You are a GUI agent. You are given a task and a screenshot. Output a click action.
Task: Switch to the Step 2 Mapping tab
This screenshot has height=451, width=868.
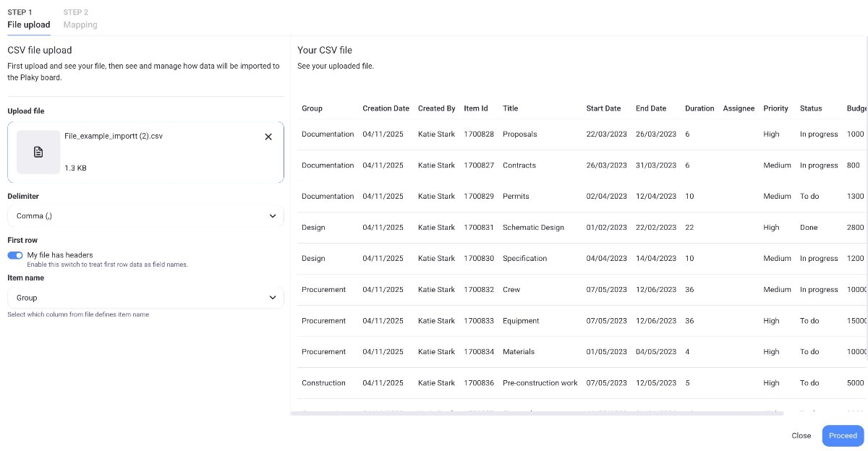[80, 19]
